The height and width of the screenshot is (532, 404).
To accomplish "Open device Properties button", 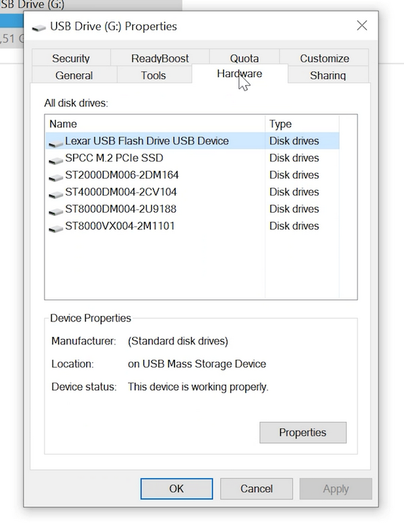I will pos(302,432).
